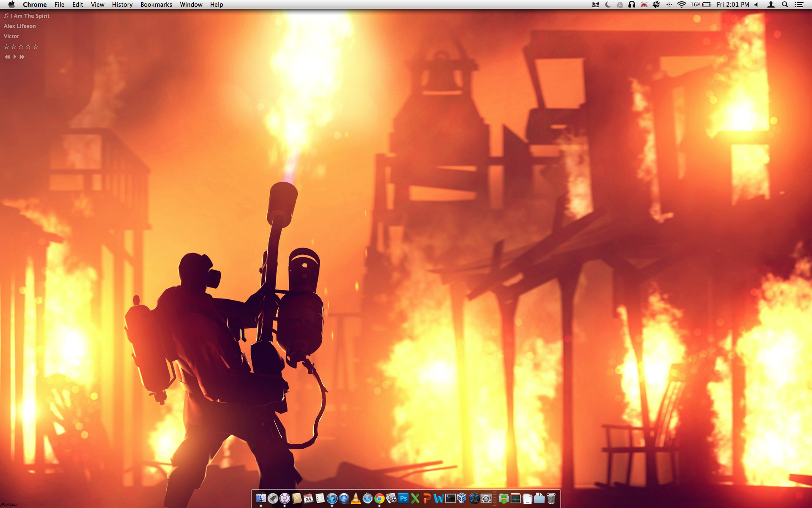Click the artist name Alex Lifeson
The width and height of the screenshot is (812, 508).
[20, 26]
